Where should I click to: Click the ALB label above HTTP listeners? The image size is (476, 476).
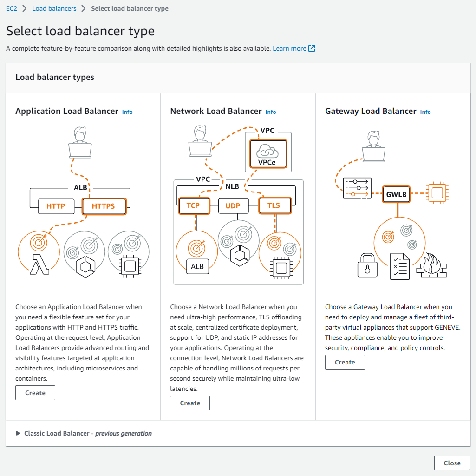(x=80, y=187)
